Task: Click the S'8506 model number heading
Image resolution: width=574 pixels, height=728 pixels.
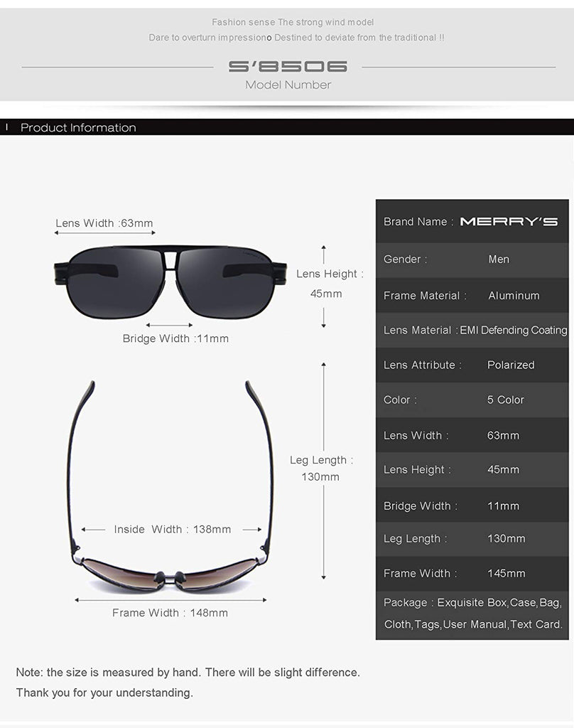Action: pyautogui.click(x=288, y=67)
